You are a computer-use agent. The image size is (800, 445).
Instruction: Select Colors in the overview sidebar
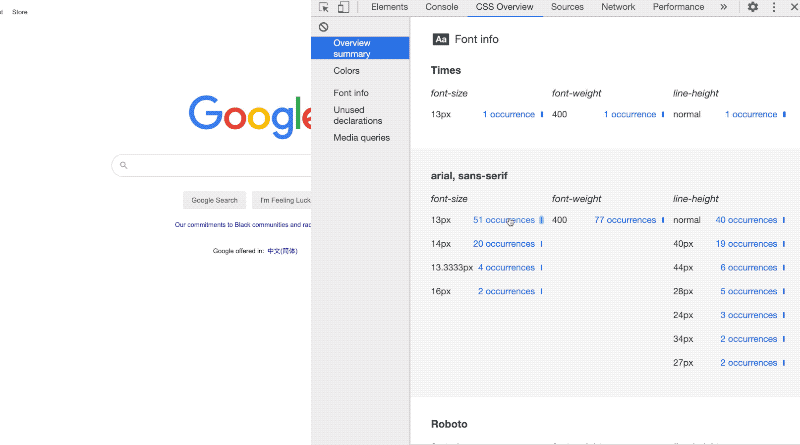(347, 71)
